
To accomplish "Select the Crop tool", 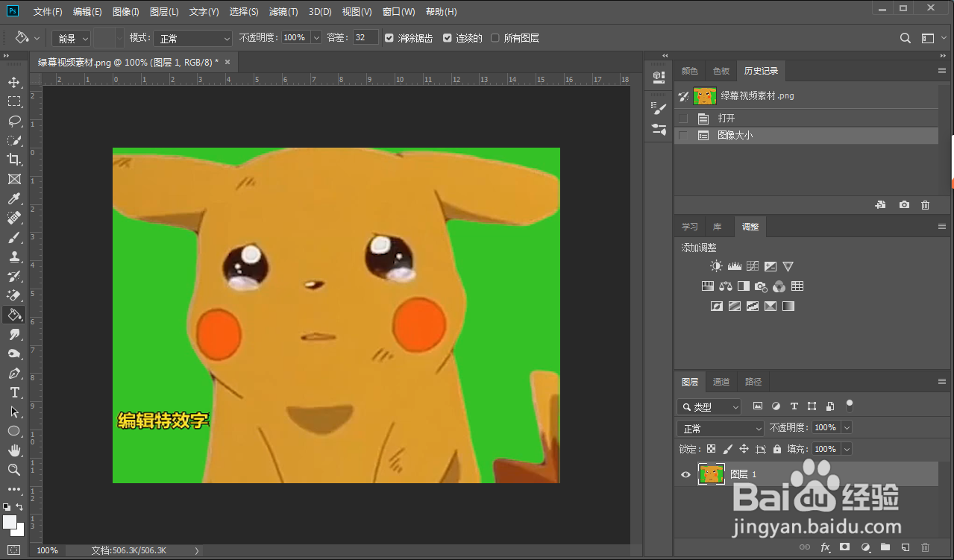I will tap(14, 160).
